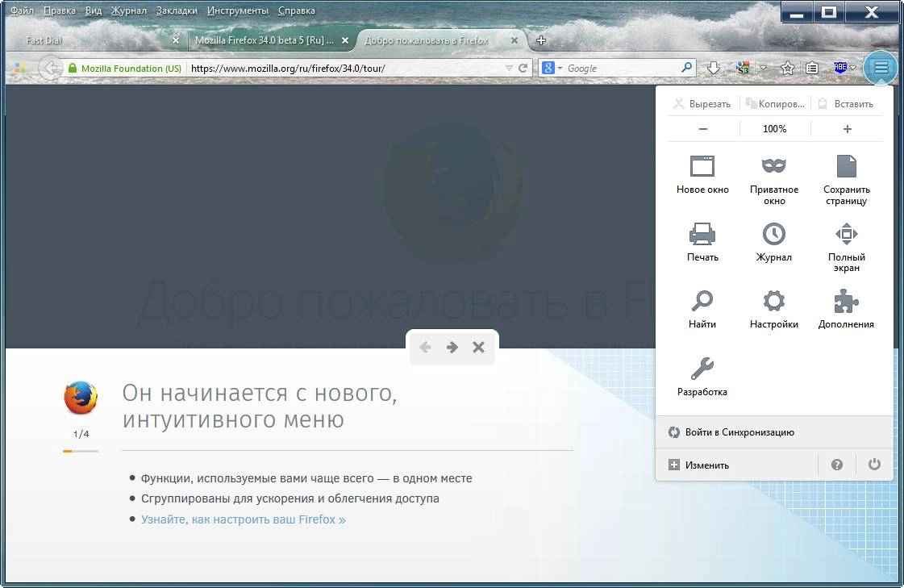This screenshot has height=588, width=904.
Task: Toggle Full Screen (Полный экран)
Action: (847, 247)
